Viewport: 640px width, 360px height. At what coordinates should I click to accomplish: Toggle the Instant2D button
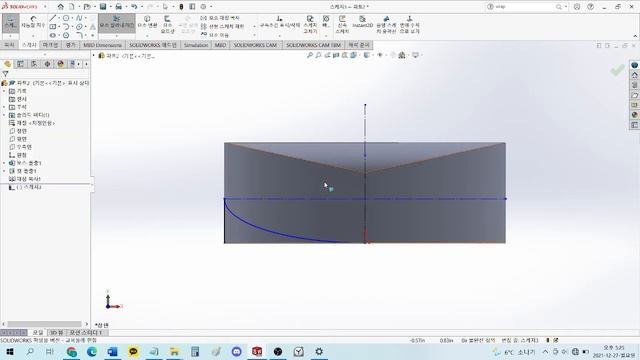coord(362,22)
